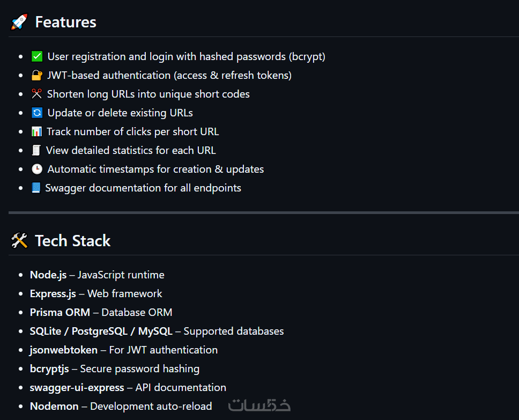Click the green checkmark emoji for user registration
The image size is (519, 420).
[37, 56]
